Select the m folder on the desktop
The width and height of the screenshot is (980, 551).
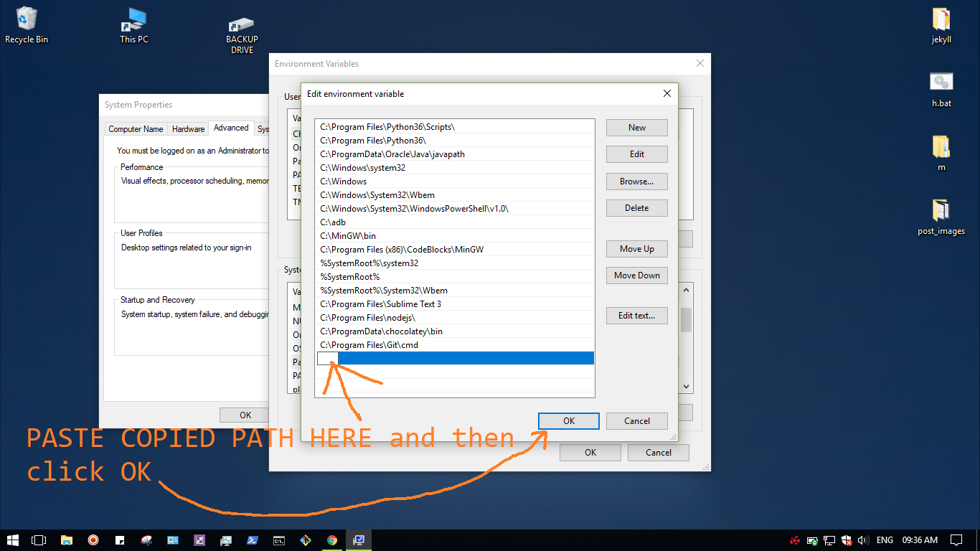tap(941, 153)
